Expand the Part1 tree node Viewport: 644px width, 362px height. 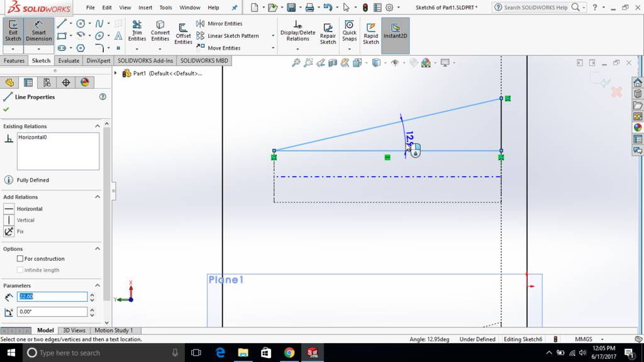click(116, 73)
